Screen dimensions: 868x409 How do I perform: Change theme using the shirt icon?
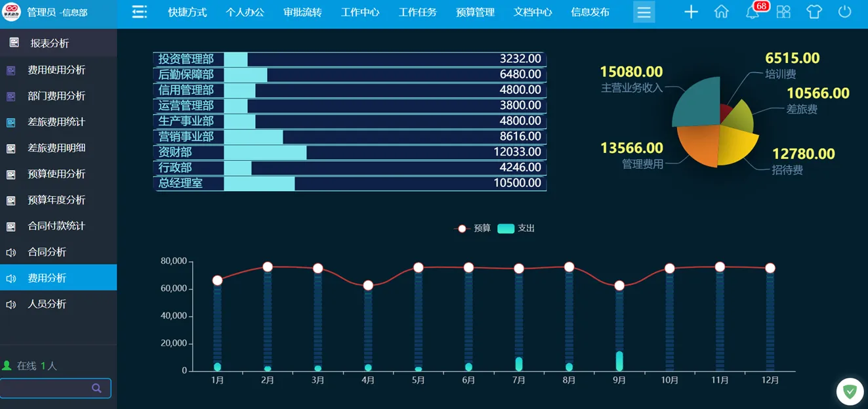pyautogui.click(x=814, y=12)
